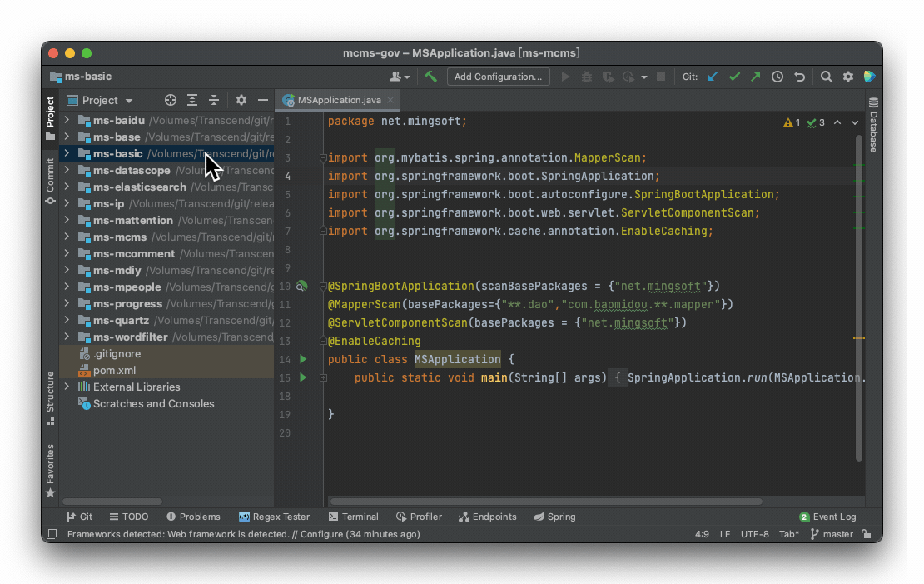
Task: Click Git Update Project arrow icon
Action: [713, 77]
